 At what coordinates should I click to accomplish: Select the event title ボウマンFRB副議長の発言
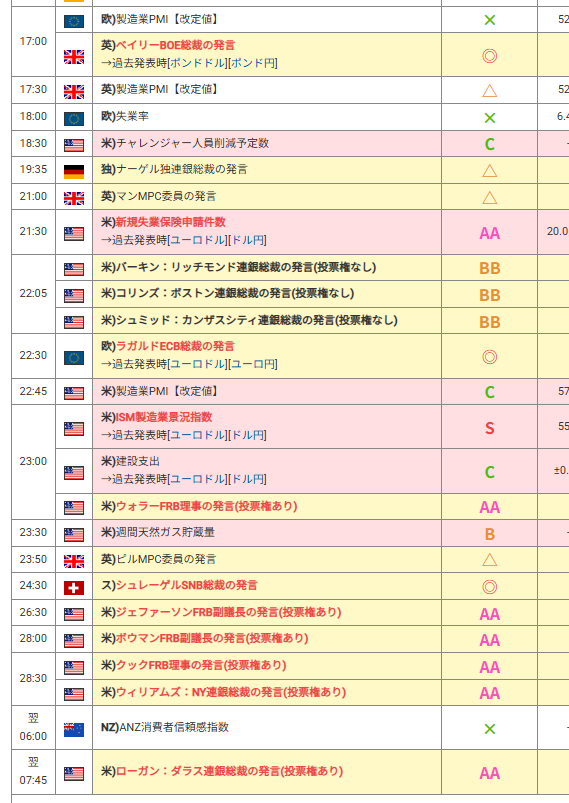[212, 639]
